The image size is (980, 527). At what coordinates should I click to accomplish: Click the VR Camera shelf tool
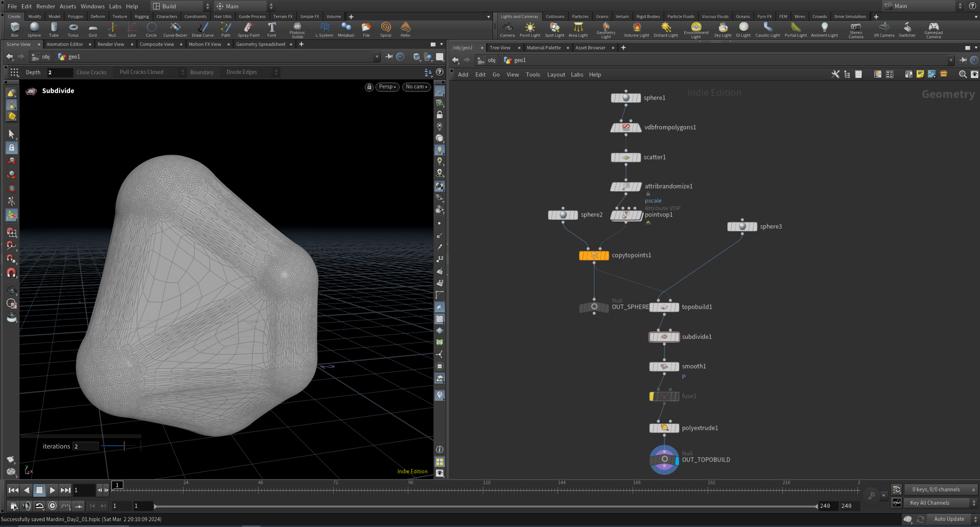pyautogui.click(x=884, y=29)
